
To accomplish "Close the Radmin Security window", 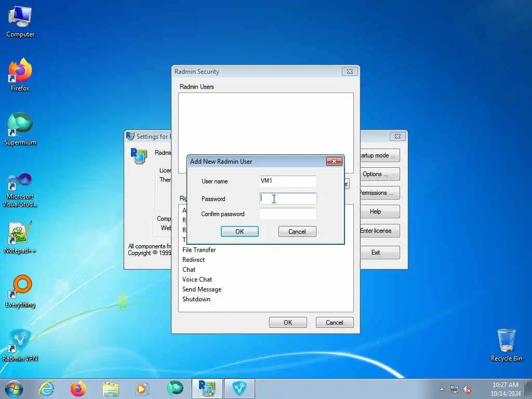I will 350,71.
